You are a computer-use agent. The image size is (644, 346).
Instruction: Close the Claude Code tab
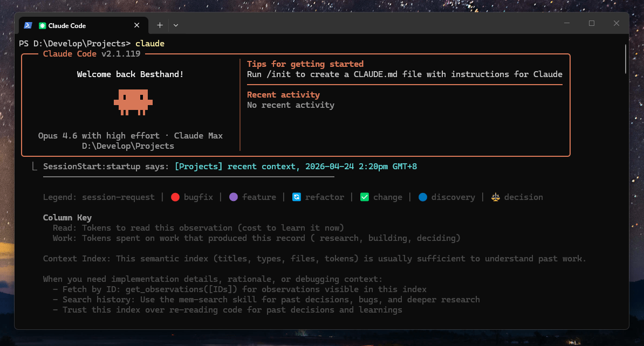[137, 25]
